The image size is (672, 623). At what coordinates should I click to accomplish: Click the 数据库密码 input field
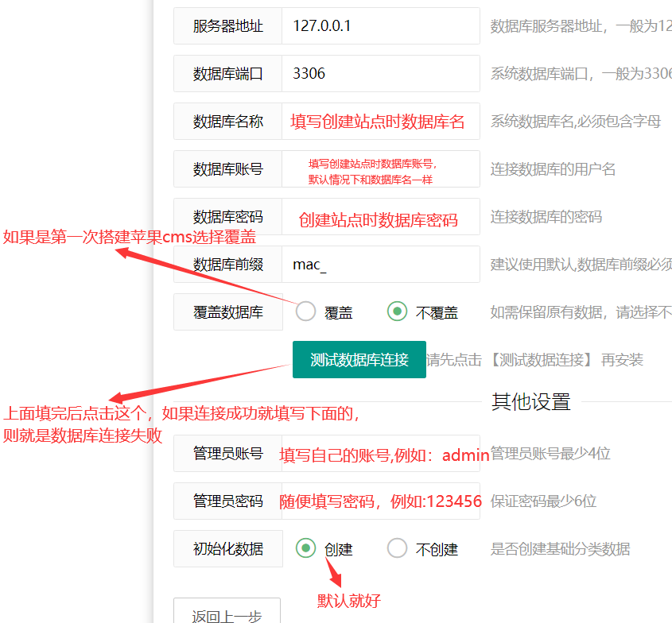(380, 217)
